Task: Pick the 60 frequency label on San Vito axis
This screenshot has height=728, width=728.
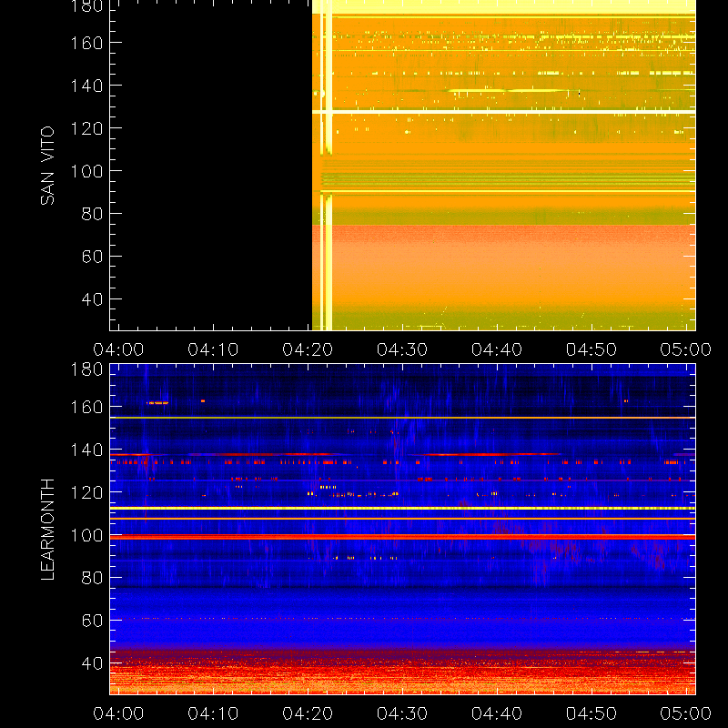Action: click(92, 257)
